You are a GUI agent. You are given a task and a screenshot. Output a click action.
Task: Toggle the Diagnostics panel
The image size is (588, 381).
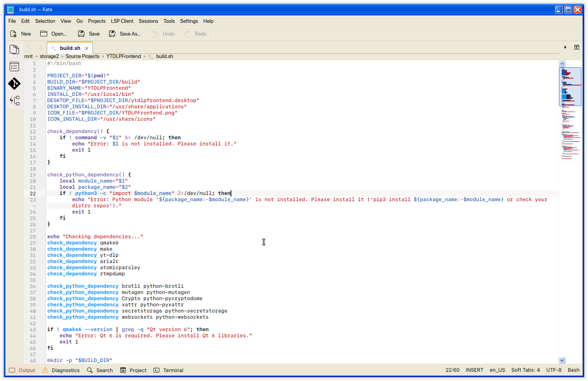pyautogui.click(x=61, y=370)
